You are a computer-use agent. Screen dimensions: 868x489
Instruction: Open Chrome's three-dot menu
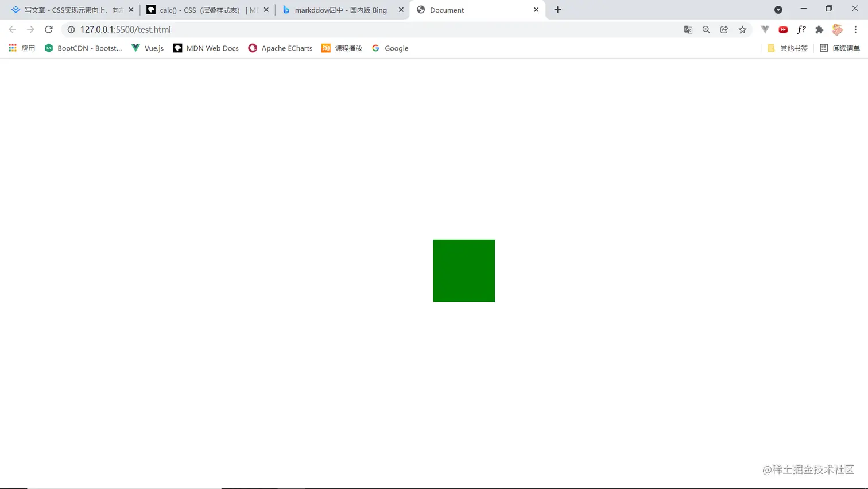(x=855, y=29)
